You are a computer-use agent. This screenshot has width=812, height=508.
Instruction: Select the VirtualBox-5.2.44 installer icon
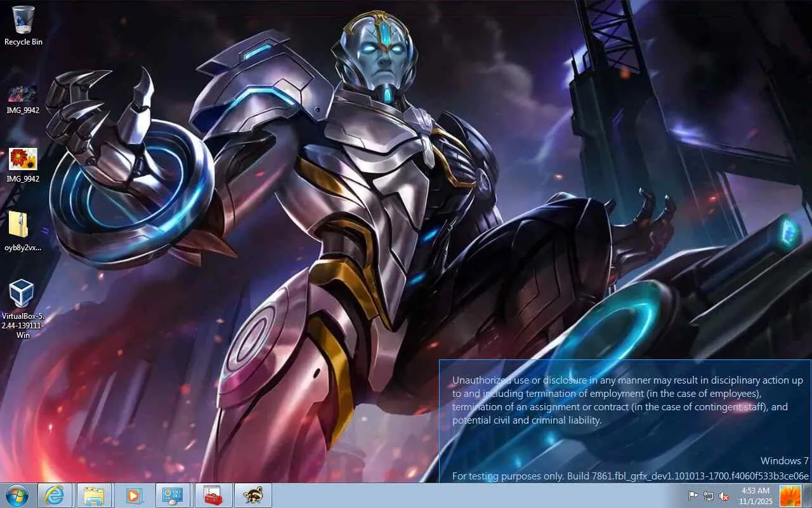click(x=23, y=309)
